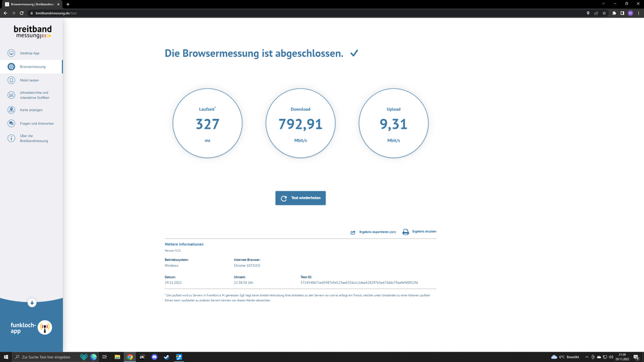Select the Mobil testen menu item
The height and width of the screenshot is (362, 644).
click(x=29, y=80)
